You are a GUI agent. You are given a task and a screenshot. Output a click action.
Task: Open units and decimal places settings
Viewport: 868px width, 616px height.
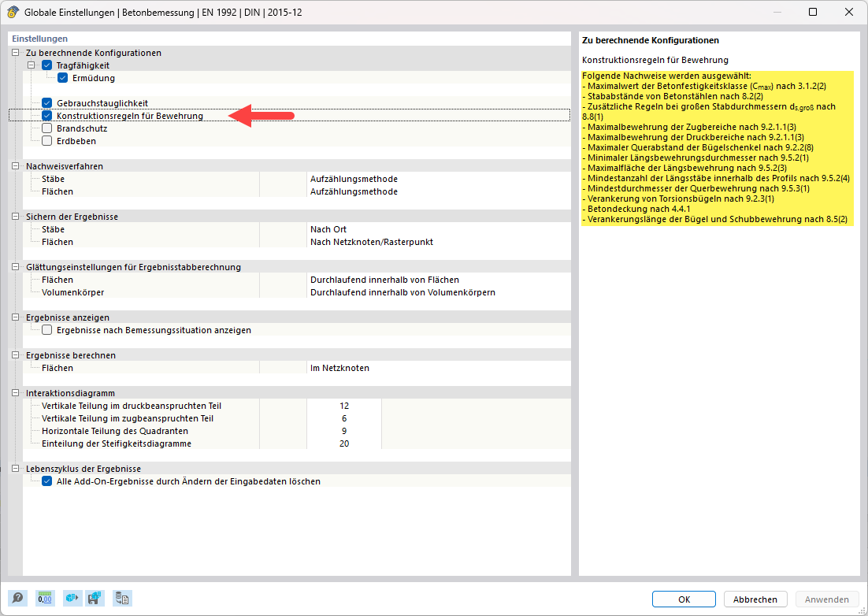[x=45, y=599]
